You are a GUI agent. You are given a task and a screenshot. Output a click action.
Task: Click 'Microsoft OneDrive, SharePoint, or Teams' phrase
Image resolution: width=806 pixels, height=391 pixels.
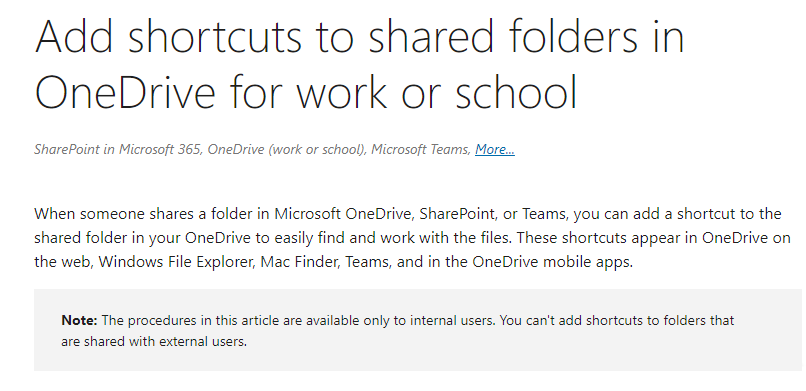point(422,214)
